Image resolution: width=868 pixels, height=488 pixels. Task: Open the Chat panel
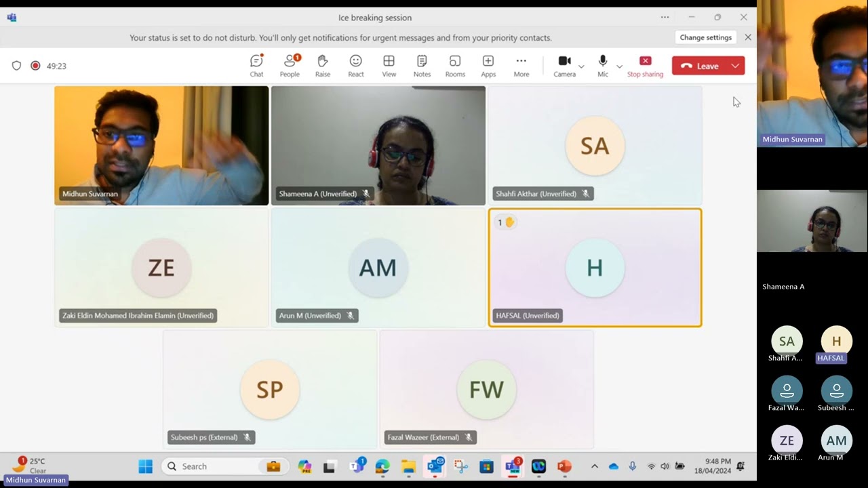click(x=256, y=66)
